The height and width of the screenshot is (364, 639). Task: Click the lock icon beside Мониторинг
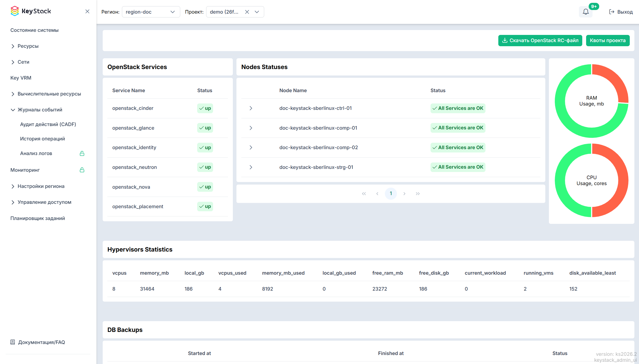82,170
